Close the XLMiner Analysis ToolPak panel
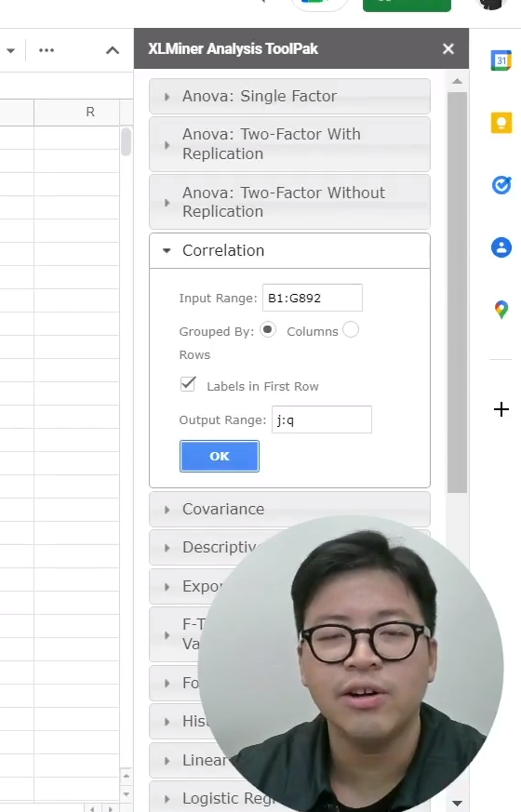Screen dimensions: 521x812 448,48
